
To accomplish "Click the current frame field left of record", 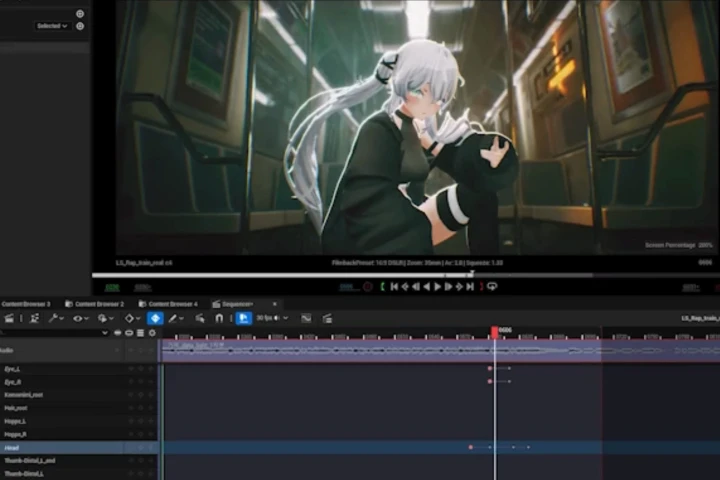I will 347,287.
